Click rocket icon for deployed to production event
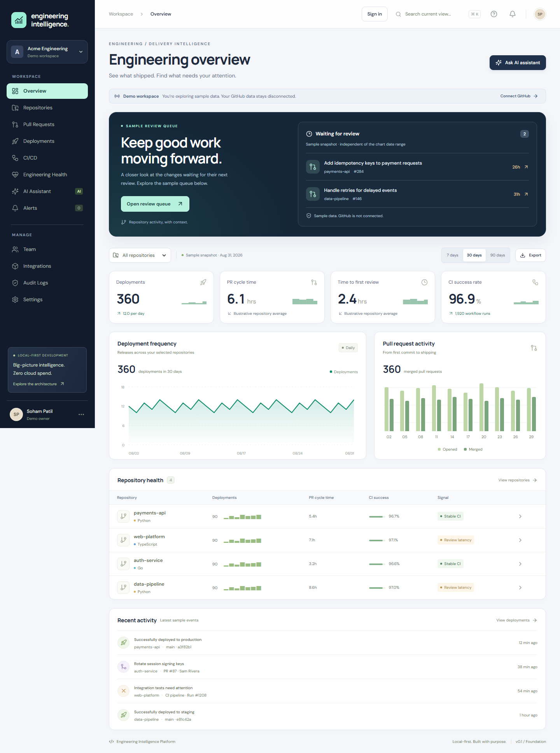 click(x=124, y=642)
